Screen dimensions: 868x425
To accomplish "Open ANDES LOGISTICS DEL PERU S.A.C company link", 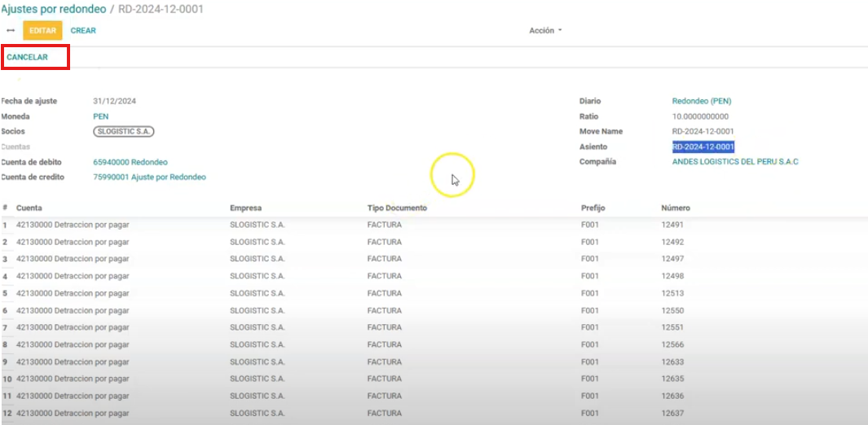I will (734, 161).
